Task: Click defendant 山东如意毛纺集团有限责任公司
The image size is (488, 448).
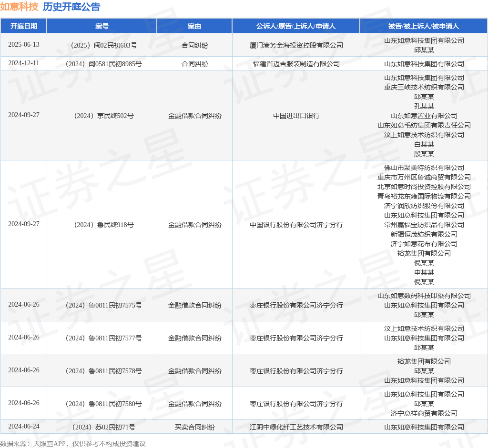Action: click(424, 125)
